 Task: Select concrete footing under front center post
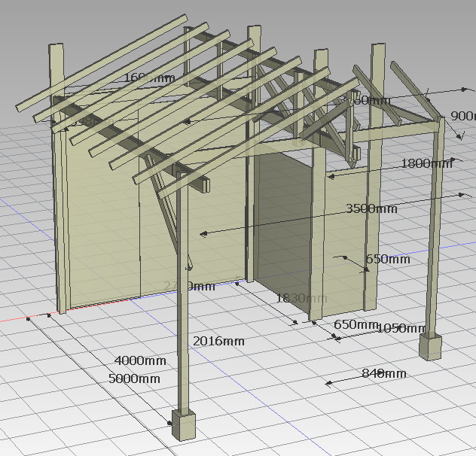tap(184, 424)
